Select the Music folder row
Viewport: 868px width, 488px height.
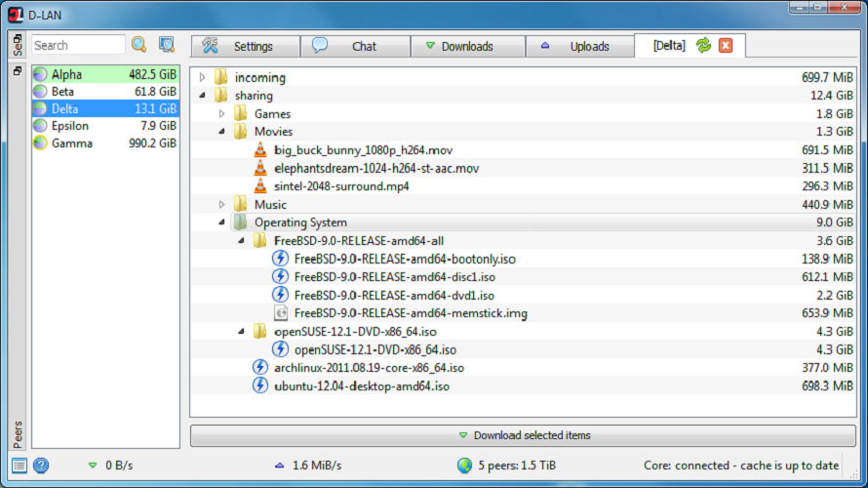(523, 204)
